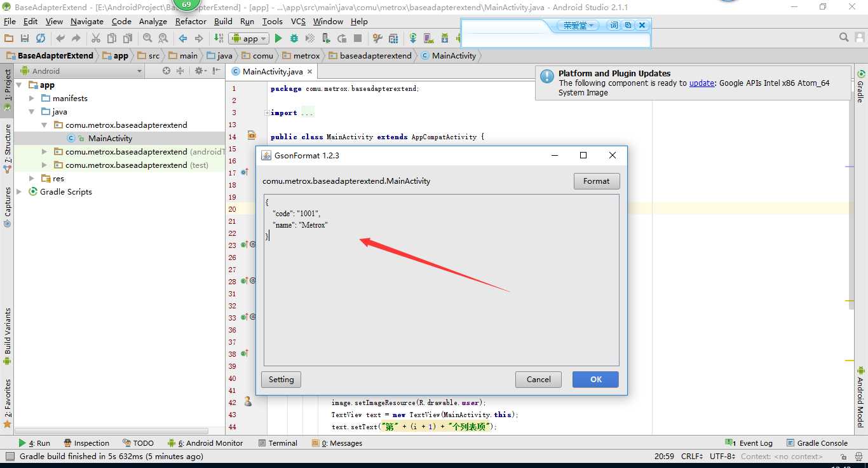Image resolution: width=868 pixels, height=468 pixels.
Task: Click the Undo toolbar icon
Action: pyautogui.click(x=60, y=38)
